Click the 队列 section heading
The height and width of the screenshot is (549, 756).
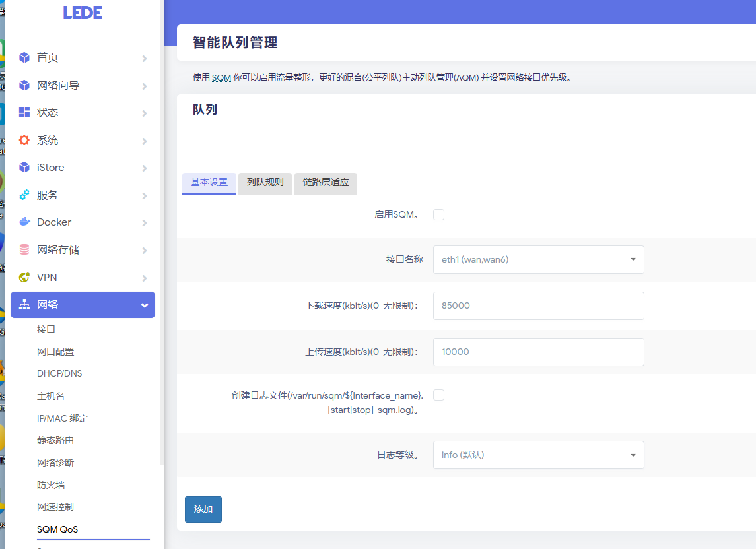coord(205,110)
